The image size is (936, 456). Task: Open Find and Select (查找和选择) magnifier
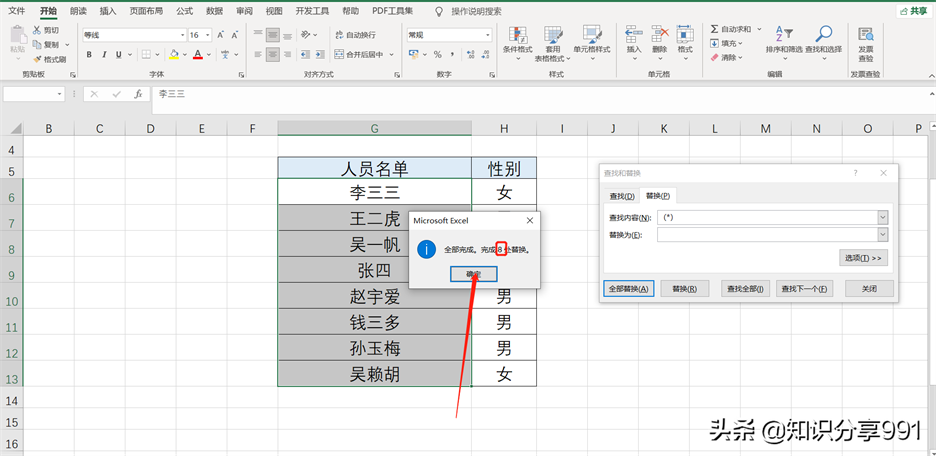(824, 39)
